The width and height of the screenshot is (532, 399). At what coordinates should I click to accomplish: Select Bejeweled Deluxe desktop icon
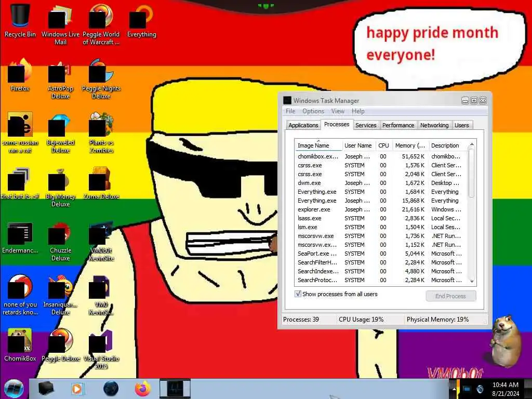tap(60, 133)
